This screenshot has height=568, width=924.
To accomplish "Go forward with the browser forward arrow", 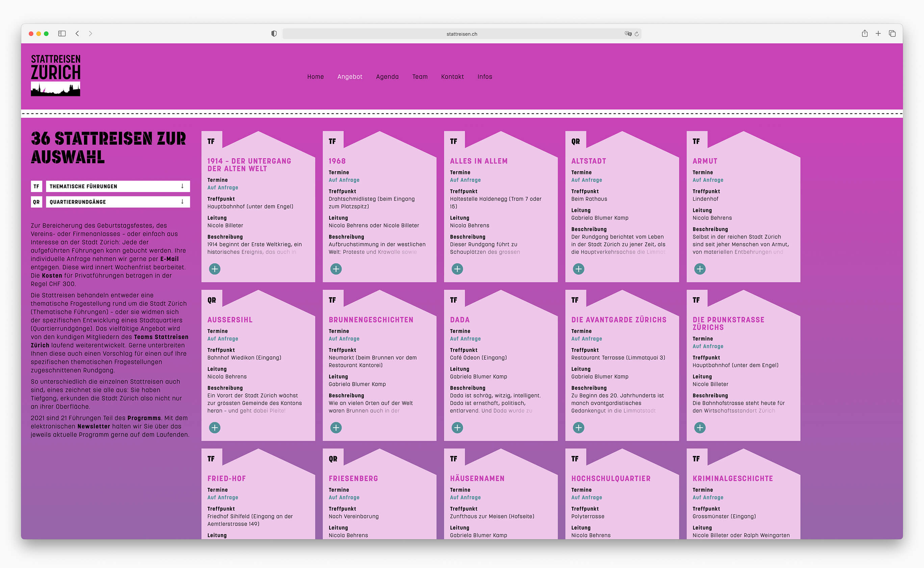I will point(90,33).
